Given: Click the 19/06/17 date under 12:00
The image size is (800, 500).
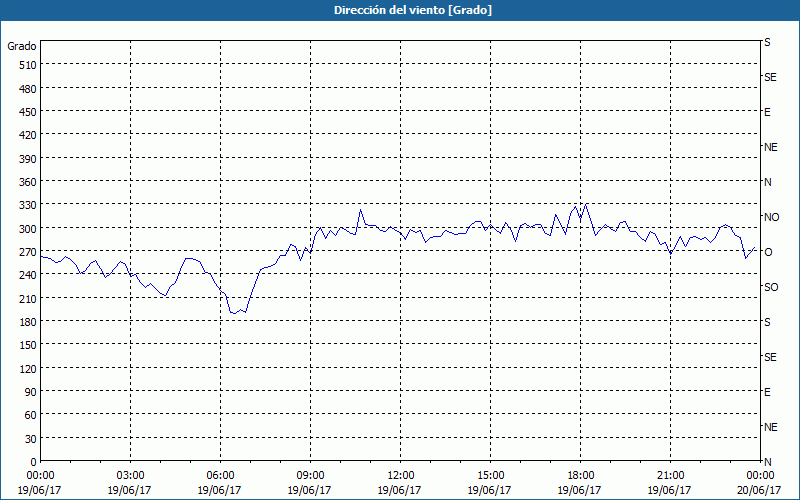Looking at the screenshot, I should pyautogui.click(x=399, y=490).
